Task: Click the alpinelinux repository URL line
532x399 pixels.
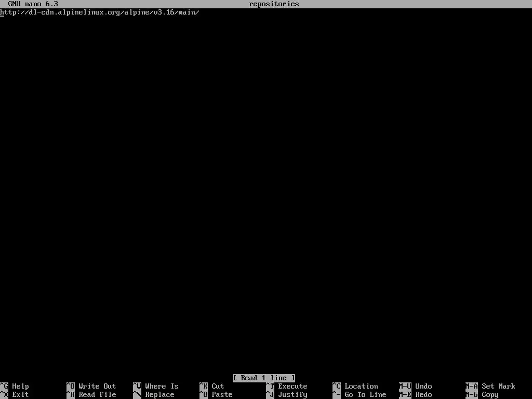Action: tap(100, 12)
